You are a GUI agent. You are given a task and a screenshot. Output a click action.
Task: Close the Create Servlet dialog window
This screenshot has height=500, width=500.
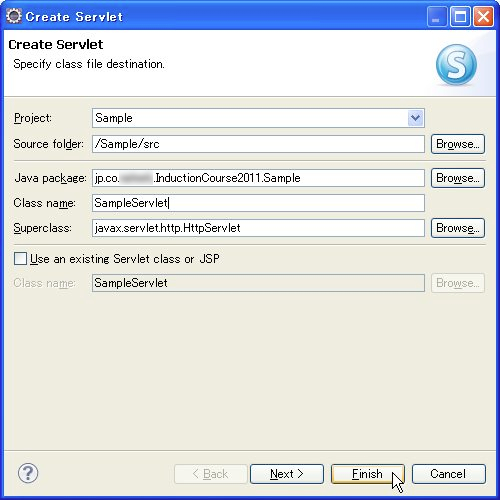(x=483, y=16)
